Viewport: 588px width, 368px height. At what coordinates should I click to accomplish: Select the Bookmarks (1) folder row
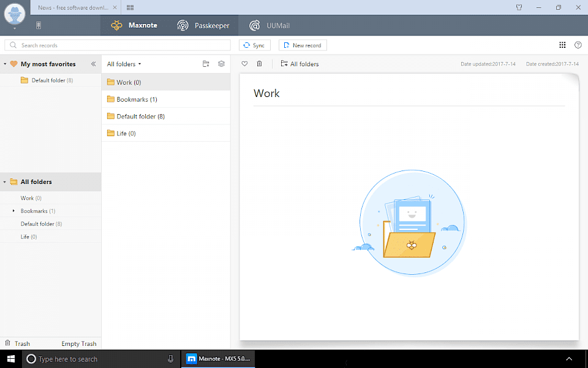pos(166,99)
